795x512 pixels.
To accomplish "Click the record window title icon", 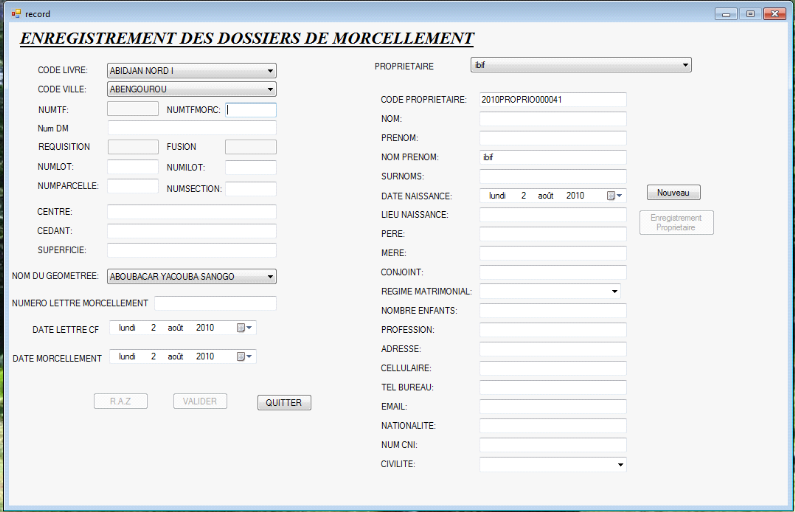I will (16, 14).
